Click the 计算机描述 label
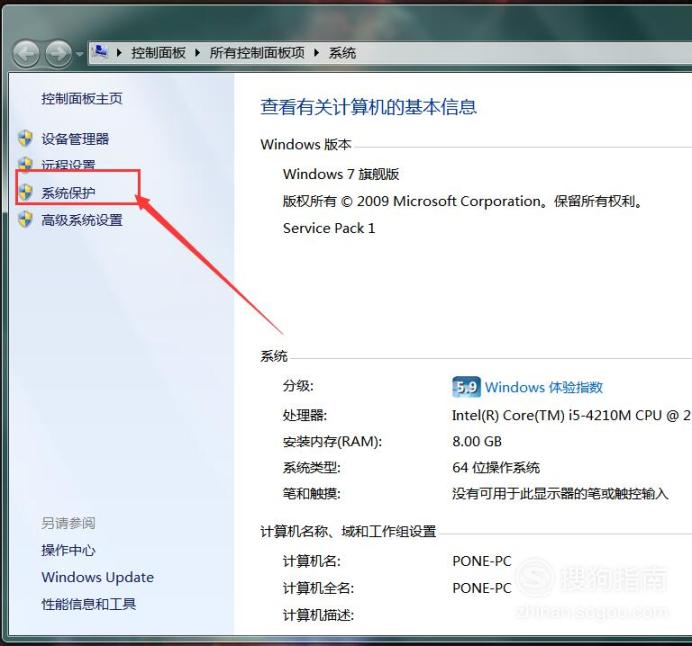This screenshot has height=646, width=692. pyautogui.click(x=318, y=615)
